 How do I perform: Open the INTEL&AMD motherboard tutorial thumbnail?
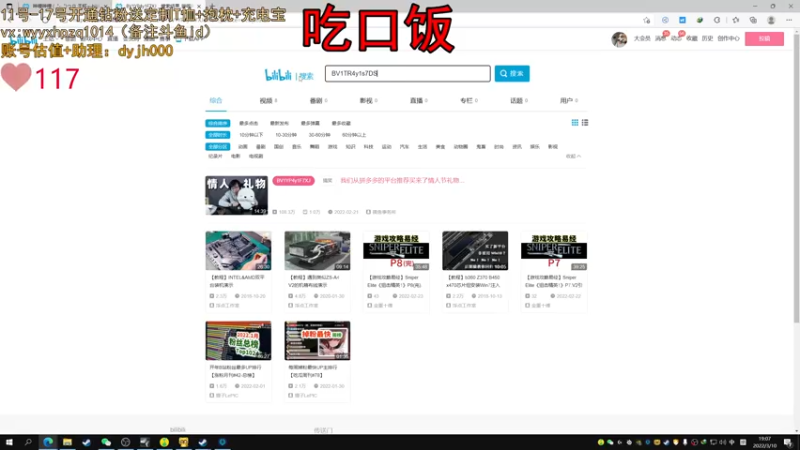(x=238, y=251)
